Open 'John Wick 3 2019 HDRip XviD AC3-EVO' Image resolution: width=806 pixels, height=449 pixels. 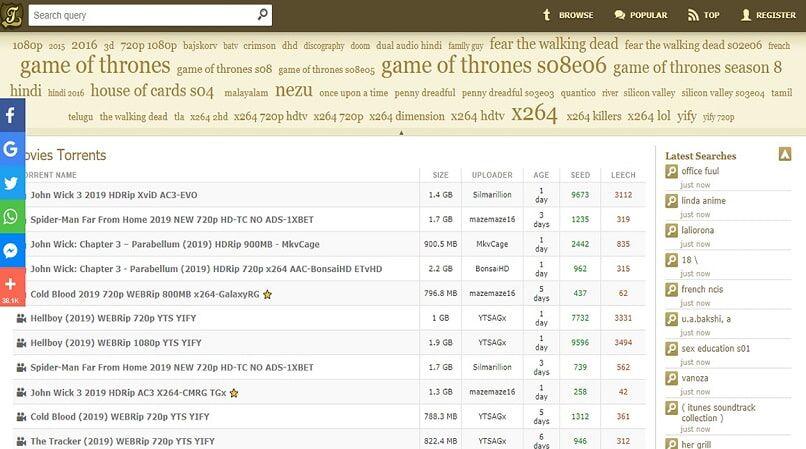(114, 195)
